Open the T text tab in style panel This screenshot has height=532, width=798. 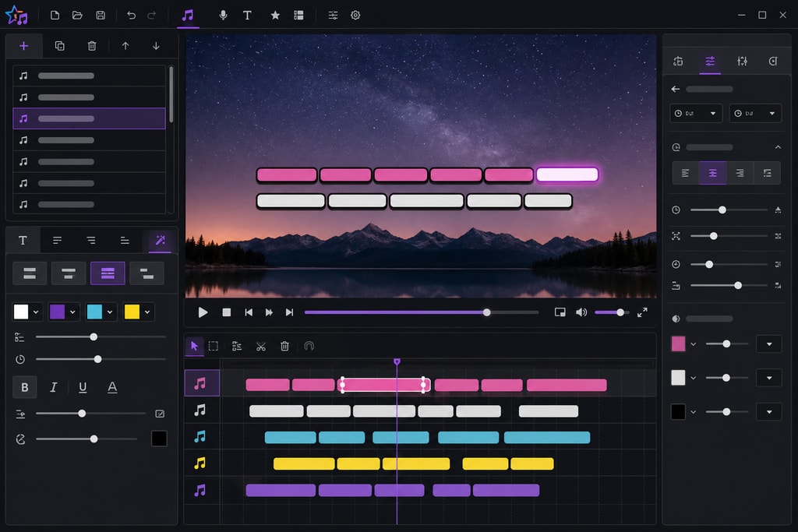(23, 241)
